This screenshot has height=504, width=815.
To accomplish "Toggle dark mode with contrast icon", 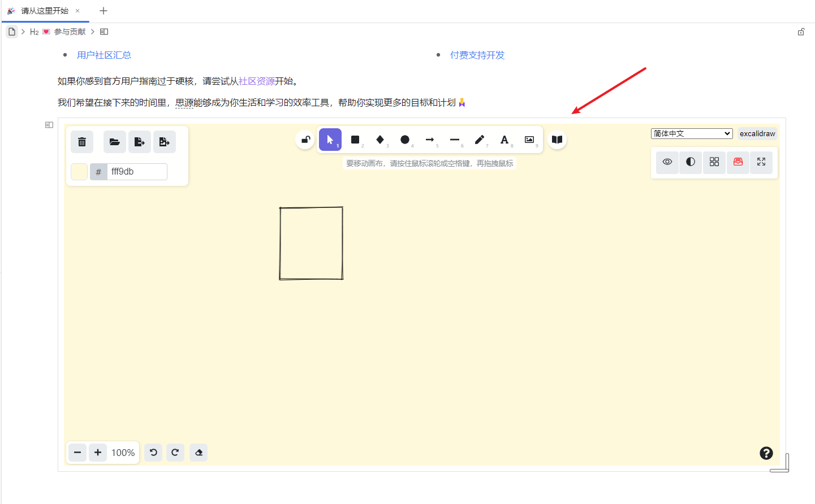I will pyautogui.click(x=690, y=162).
